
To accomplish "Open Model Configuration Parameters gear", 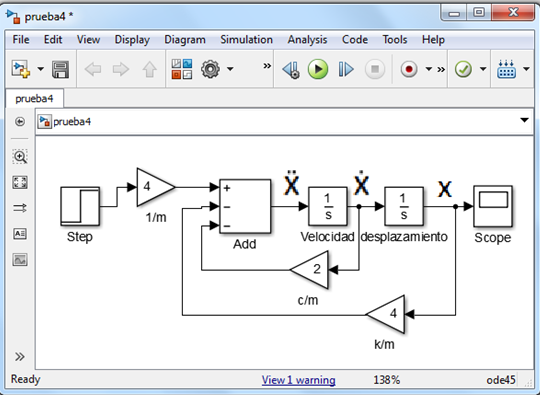I will (x=210, y=69).
